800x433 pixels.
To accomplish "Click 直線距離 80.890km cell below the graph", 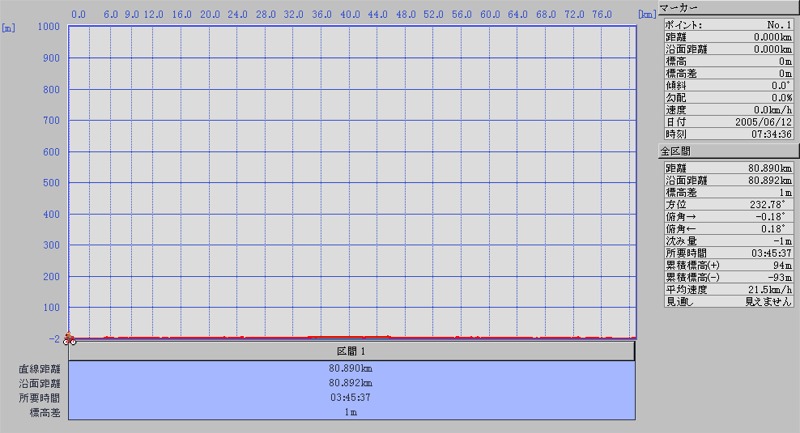I will [x=352, y=368].
